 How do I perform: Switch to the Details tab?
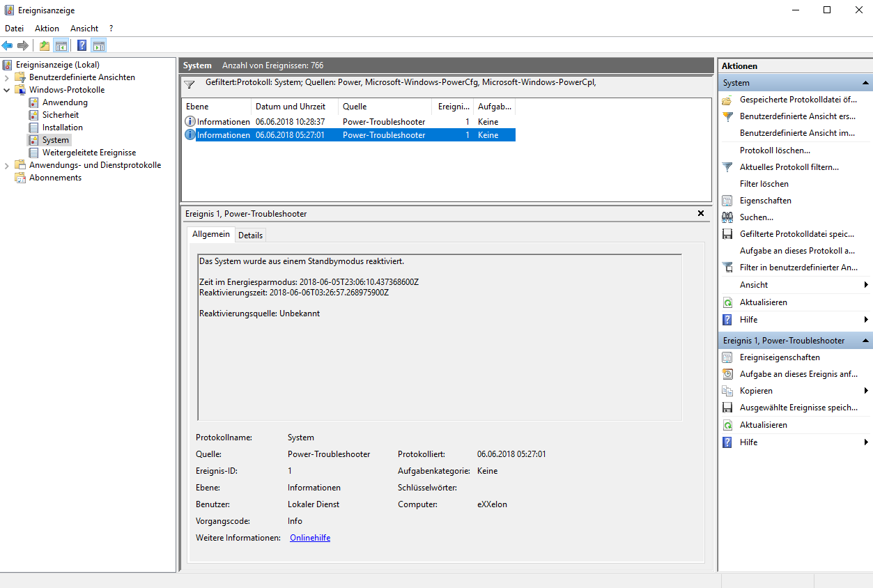251,235
